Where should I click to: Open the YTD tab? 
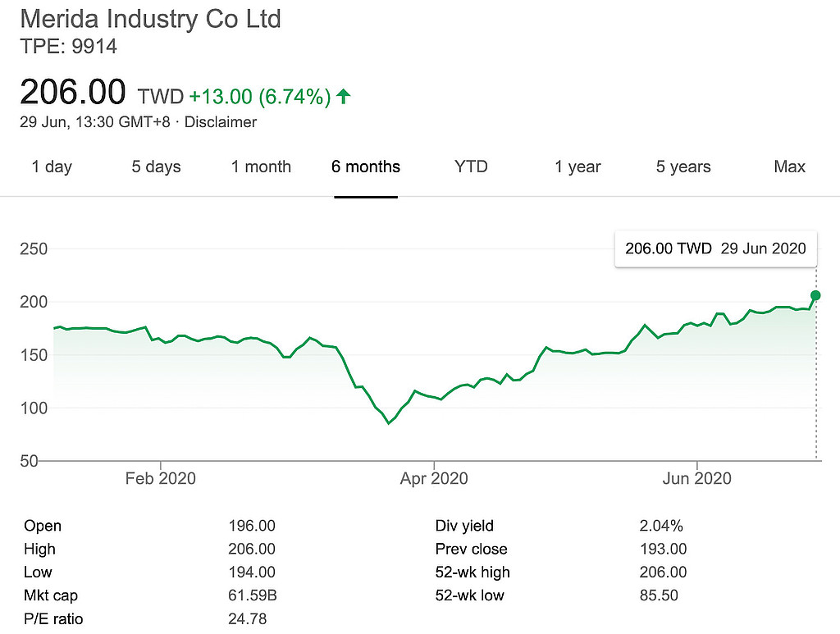(x=471, y=166)
